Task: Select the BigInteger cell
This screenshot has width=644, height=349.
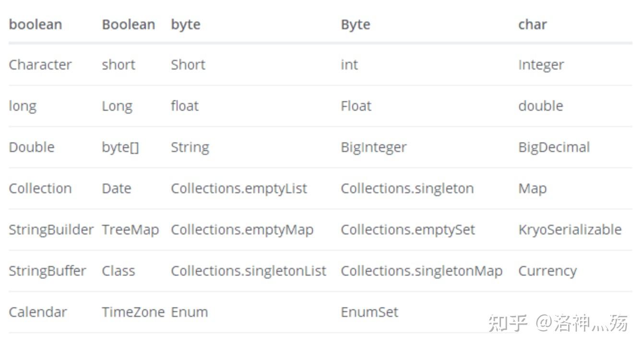Action: click(x=373, y=147)
